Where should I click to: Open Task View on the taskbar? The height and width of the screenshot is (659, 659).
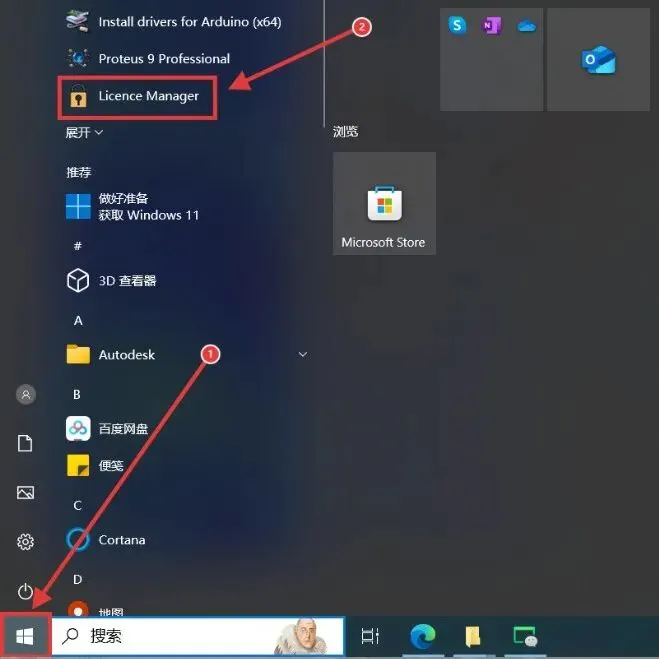pyautogui.click(x=370, y=636)
